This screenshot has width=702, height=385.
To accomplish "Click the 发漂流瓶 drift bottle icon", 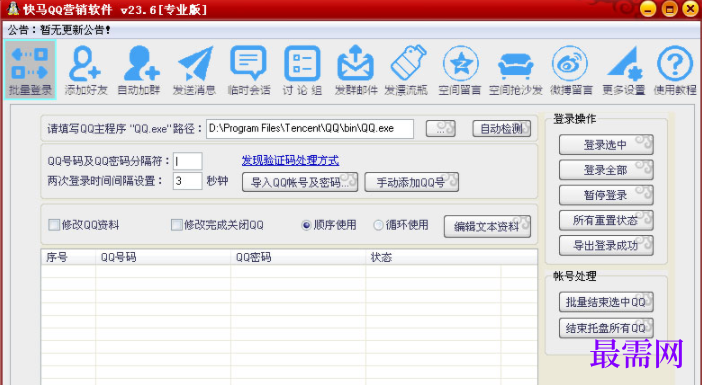I will [407, 70].
